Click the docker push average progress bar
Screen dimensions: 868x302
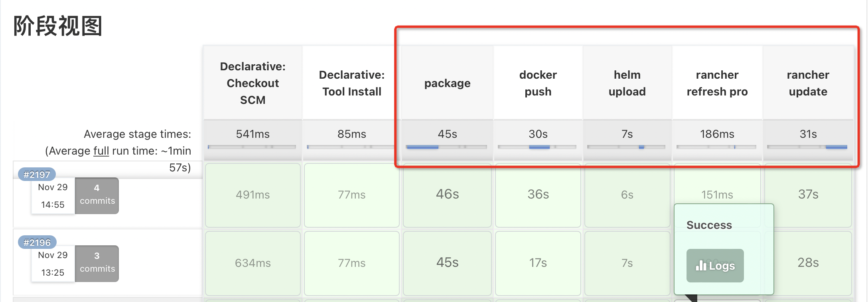click(x=537, y=147)
